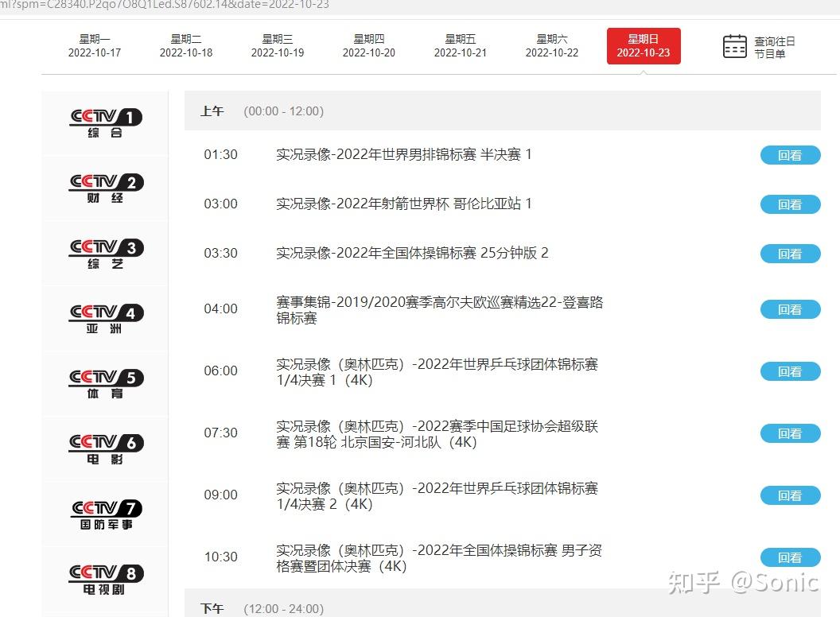
Task: Click the 04:00 time entry
Action: [220, 309]
